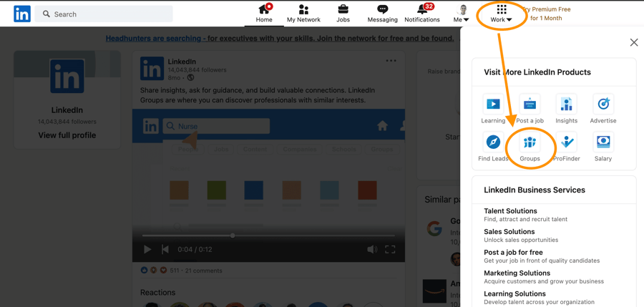644x307 pixels.
Task: Play the video with the play button
Action: pos(147,250)
